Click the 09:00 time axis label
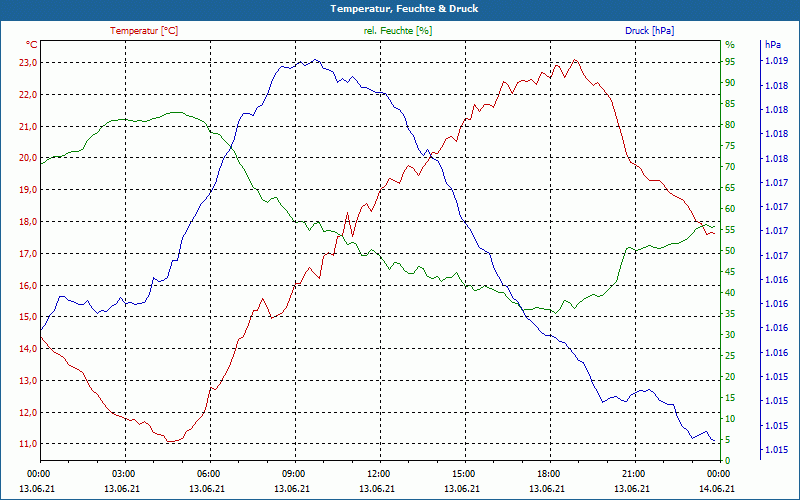 click(293, 473)
